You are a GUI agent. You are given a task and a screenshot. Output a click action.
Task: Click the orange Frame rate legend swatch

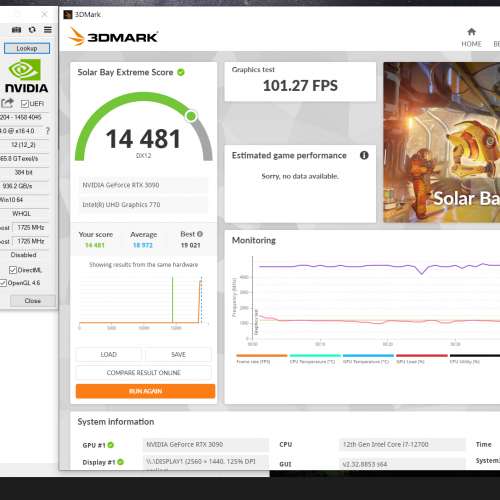click(262, 355)
